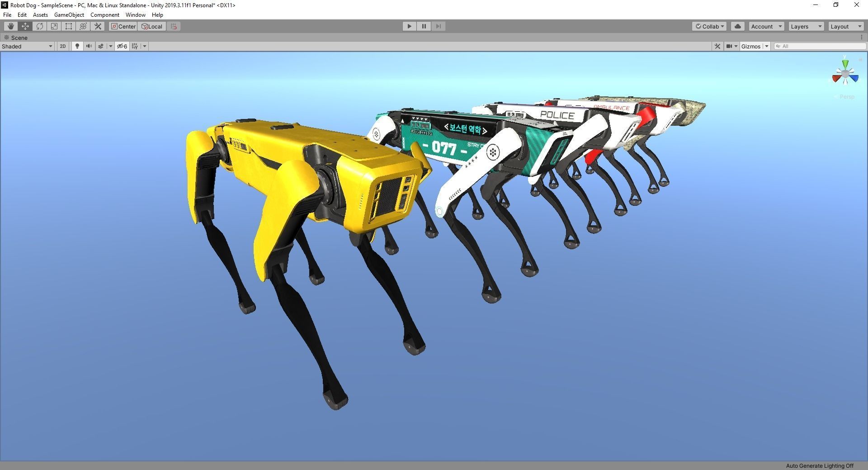Click Auto Generate Lighting Off status
The image size is (868, 470).
coord(820,465)
